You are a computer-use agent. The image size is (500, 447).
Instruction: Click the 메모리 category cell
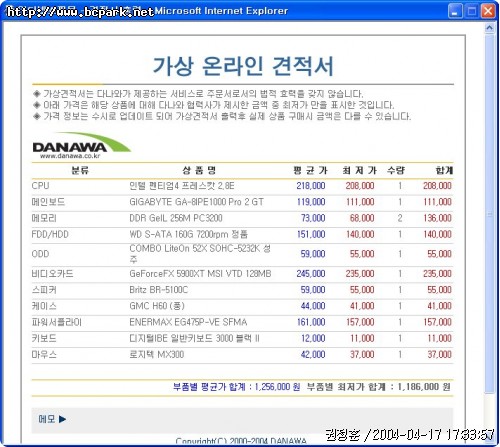click(44, 218)
